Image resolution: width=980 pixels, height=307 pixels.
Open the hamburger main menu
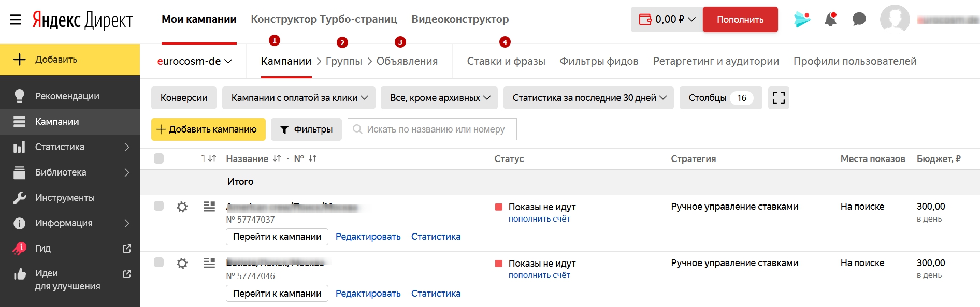pyautogui.click(x=16, y=20)
